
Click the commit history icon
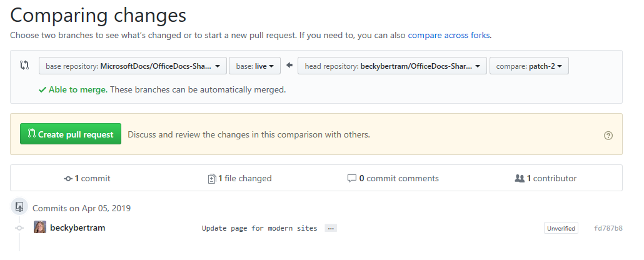[x=68, y=179]
